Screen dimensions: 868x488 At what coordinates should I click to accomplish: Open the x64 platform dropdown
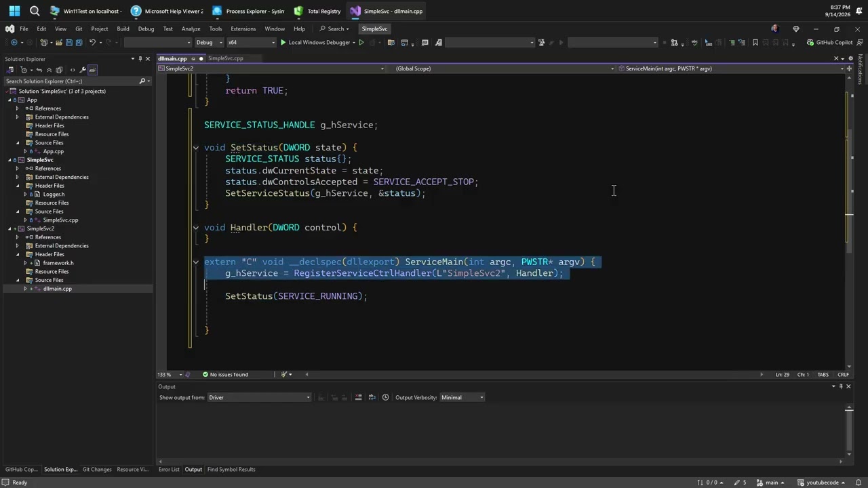252,43
